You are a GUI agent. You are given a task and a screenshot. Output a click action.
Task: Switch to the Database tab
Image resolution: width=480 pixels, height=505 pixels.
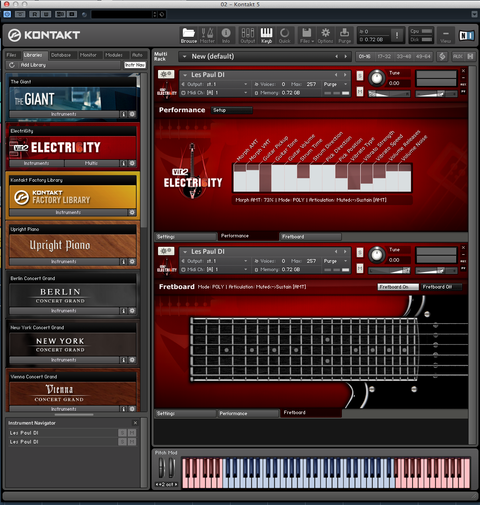(61, 55)
